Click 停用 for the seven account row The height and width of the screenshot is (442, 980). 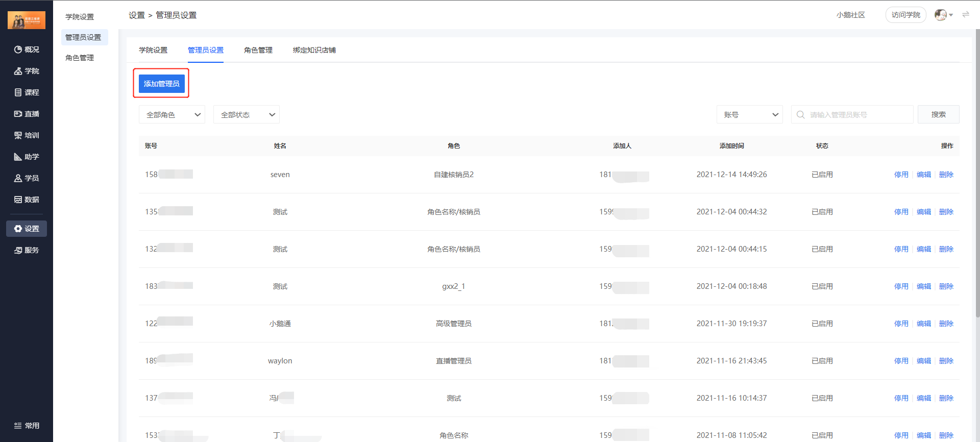tap(901, 175)
